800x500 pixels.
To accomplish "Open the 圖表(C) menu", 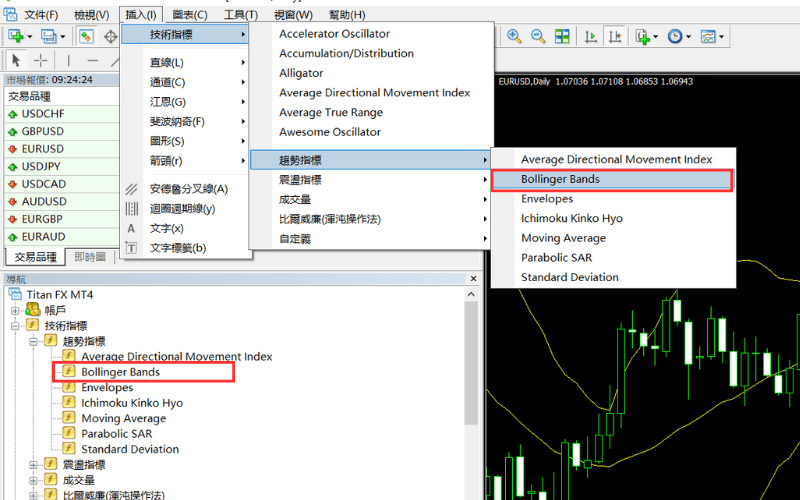I will point(189,15).
